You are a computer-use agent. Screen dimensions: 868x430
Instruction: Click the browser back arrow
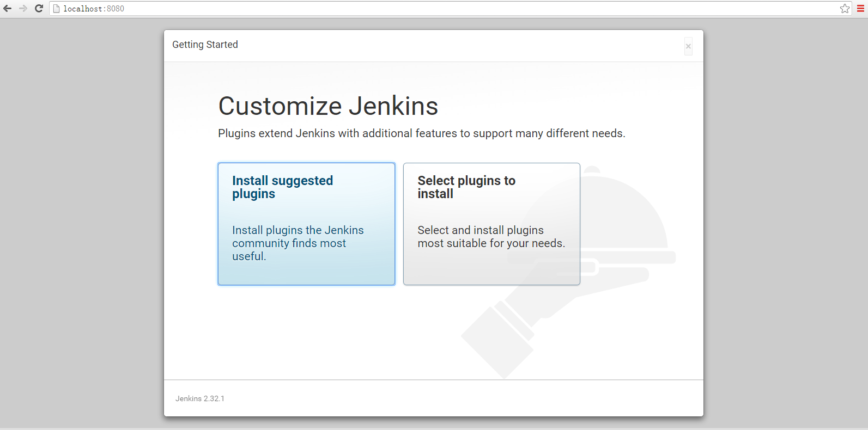point(8,9)
